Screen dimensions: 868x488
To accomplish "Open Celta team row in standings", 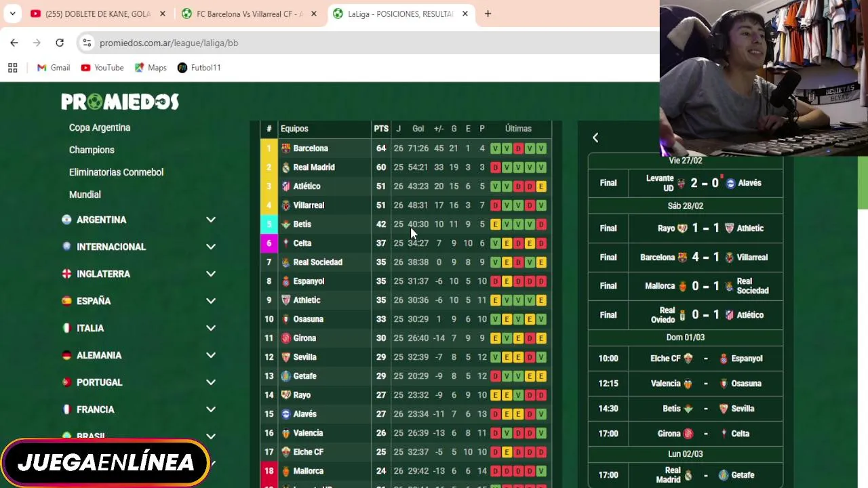I will tap(406, 243).
